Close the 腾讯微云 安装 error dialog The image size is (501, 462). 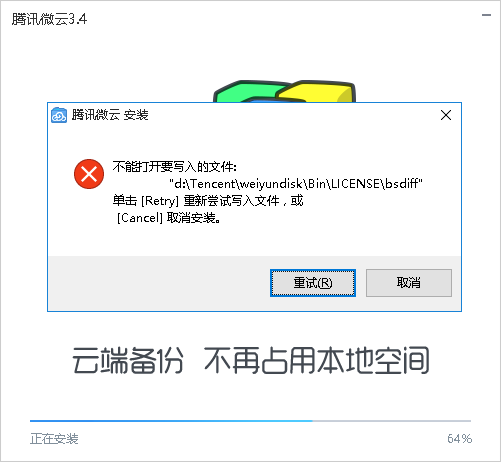(x=446, y=115)
